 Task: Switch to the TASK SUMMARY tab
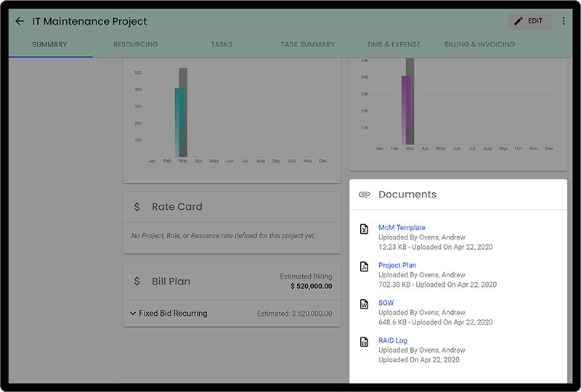click(307, 44)
